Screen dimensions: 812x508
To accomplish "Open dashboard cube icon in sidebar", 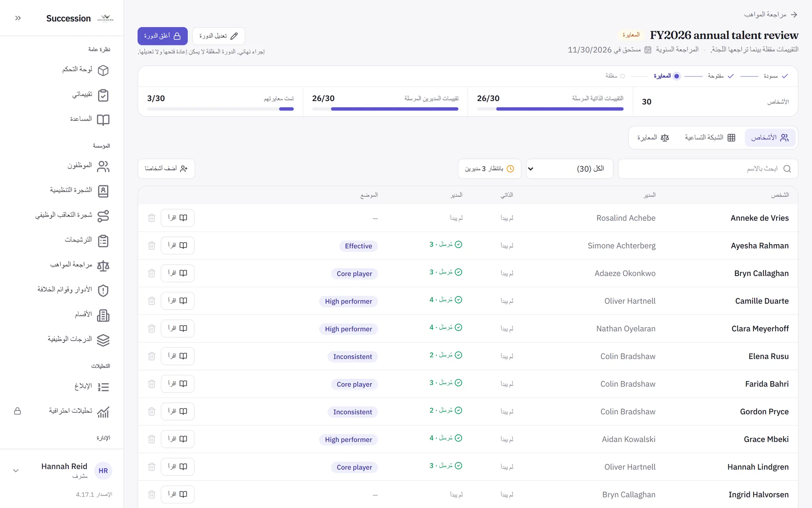I will 103,70.
